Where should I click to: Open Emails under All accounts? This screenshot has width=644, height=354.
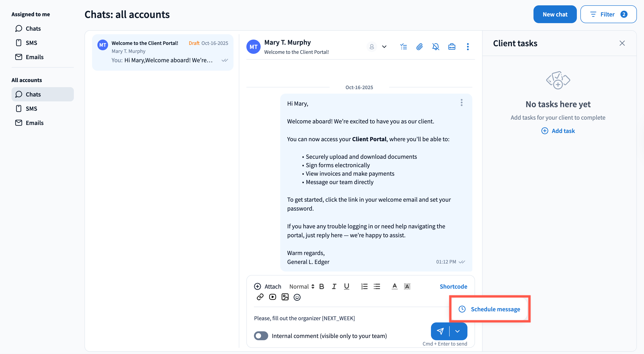pyautogui.click(x=34, y=123)
